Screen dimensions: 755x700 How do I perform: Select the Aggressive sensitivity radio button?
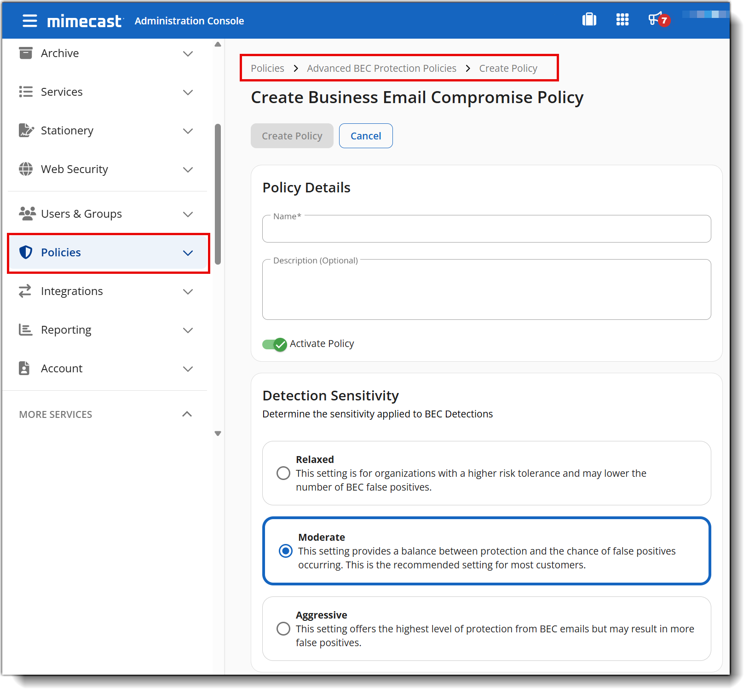click(x=283, y=629)
